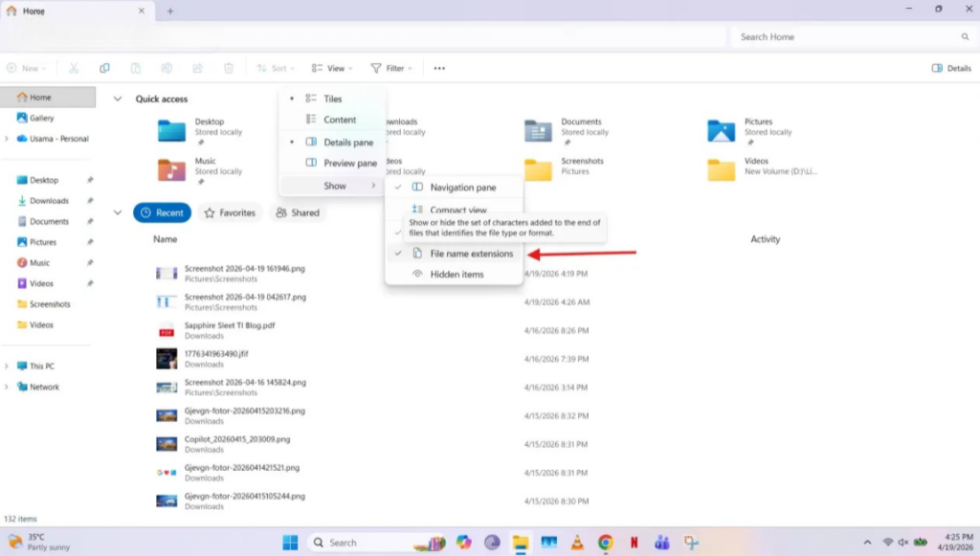Select the Recent tab button
Viewport: 980px width, 556px height.
[162, 213]
